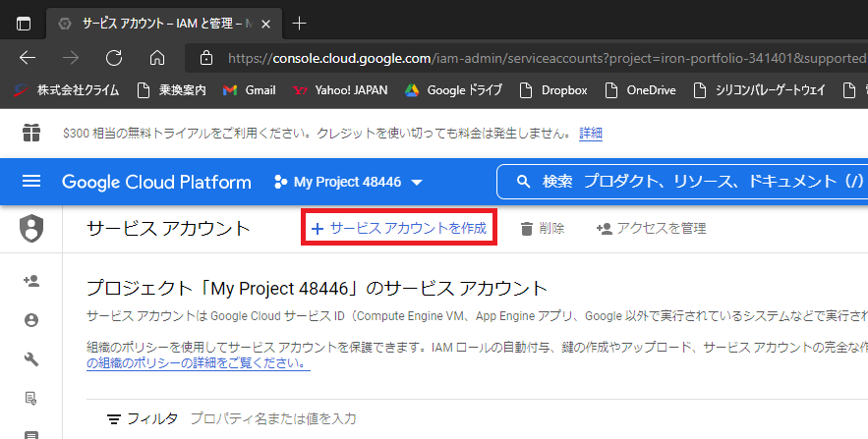Open the 株式会社クライム bookmark
This screenshot has height=439, width=868.
click(67, 90)
